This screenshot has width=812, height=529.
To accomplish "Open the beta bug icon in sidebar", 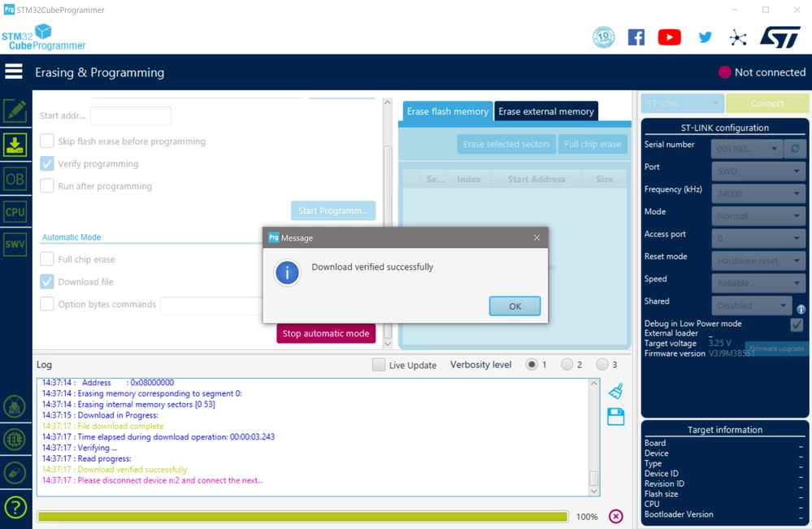I will (15, 407).
